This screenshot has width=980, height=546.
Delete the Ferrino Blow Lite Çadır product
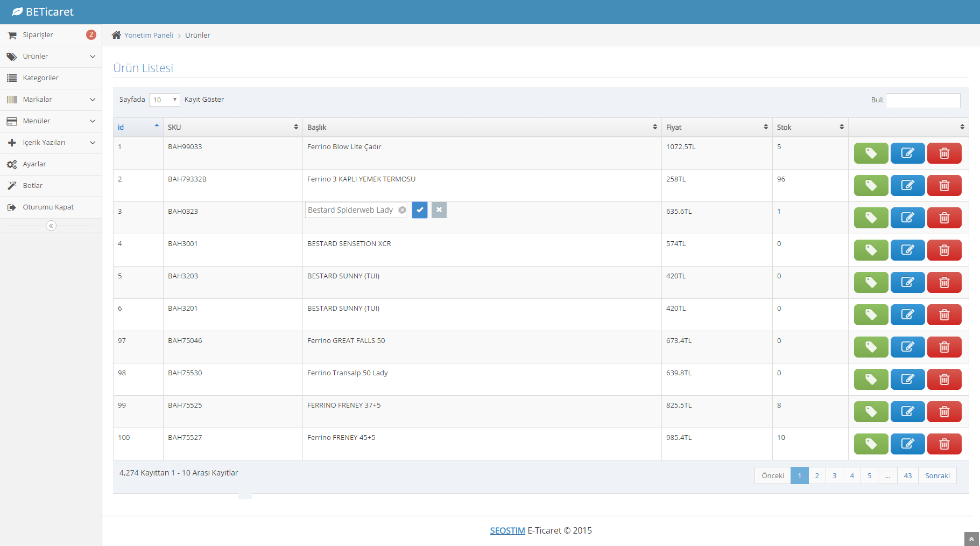(944, 153)
